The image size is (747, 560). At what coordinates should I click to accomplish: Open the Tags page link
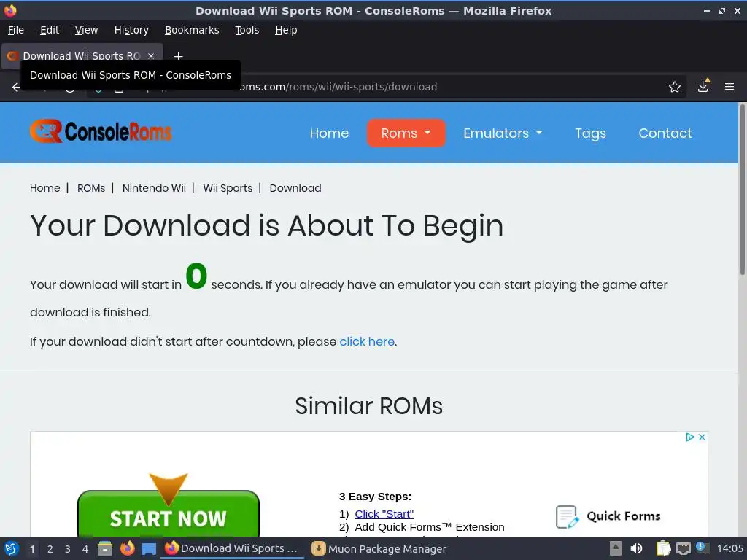click(x=590, y=133)
